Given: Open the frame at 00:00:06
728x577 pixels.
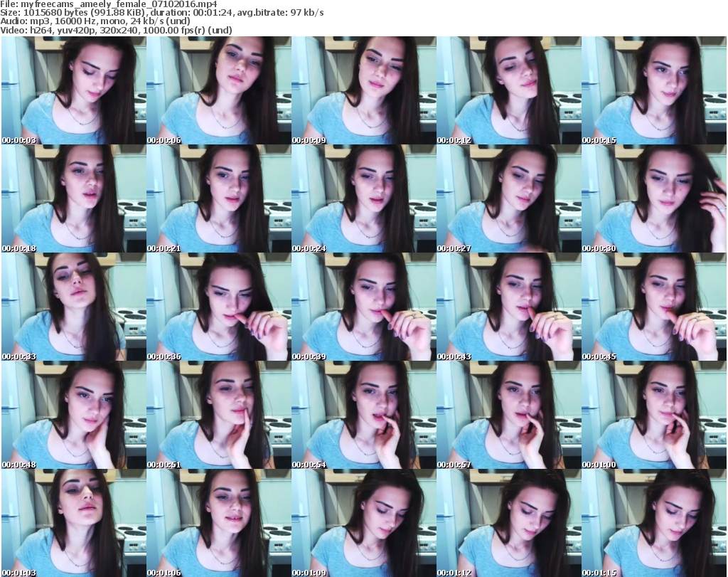Looking at the screenshot, I should click(x=219, y=90).
